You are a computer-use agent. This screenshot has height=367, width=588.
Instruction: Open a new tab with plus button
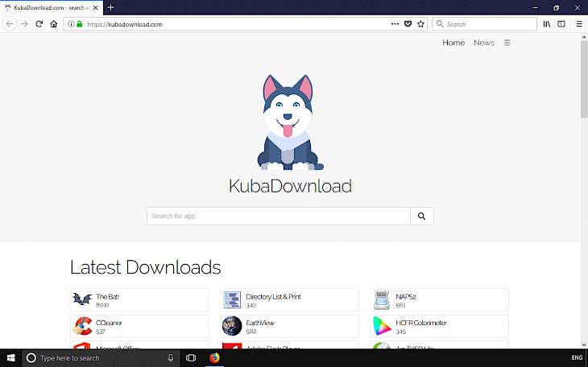point(110,7)
